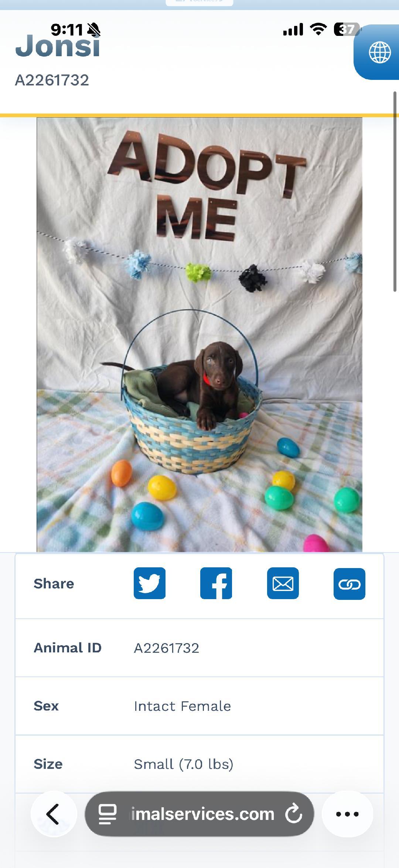The width and height of the screenshot is (399, 868).
Task: Tap the A2261732 ID under the name
Action: 52,80
